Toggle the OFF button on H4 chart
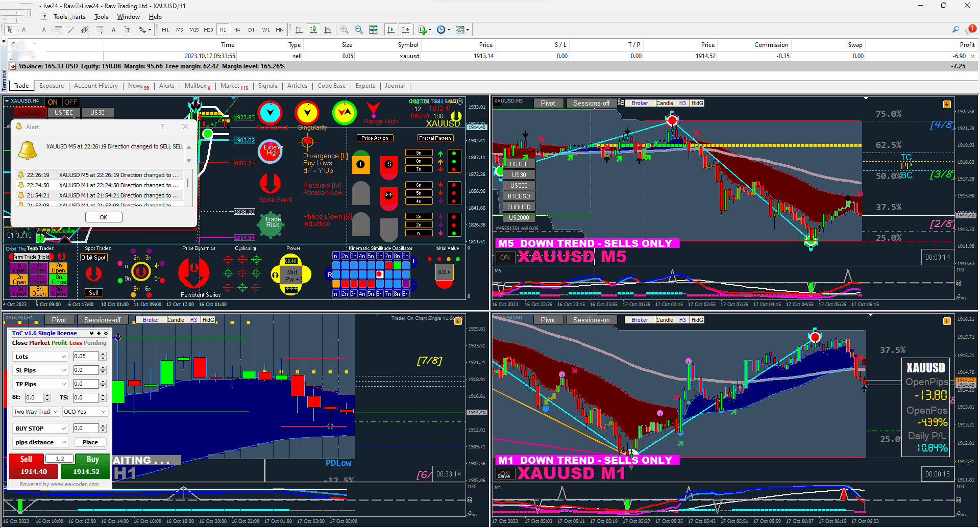The height and width of the screenshot is (528, 980). (70, 102)
